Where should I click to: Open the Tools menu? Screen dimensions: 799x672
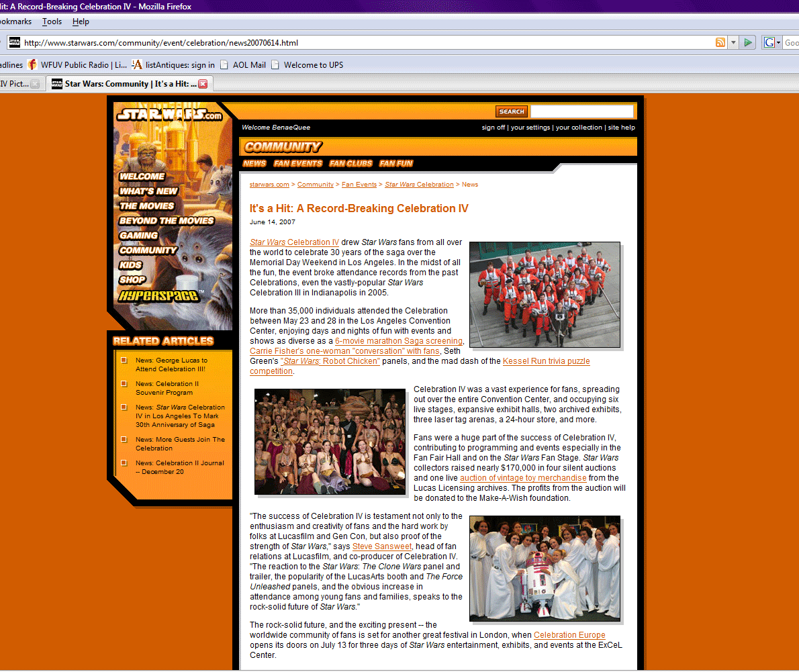click(x=52, y=21)
